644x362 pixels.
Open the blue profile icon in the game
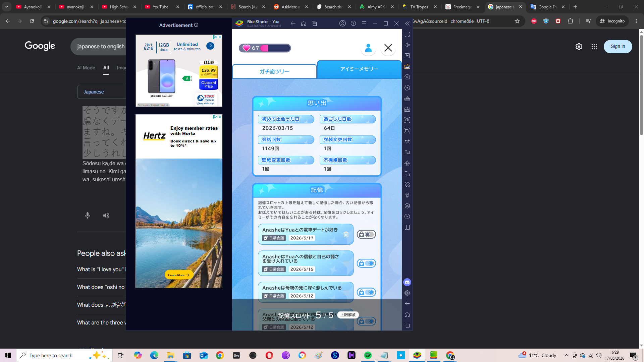click(368, 48)
